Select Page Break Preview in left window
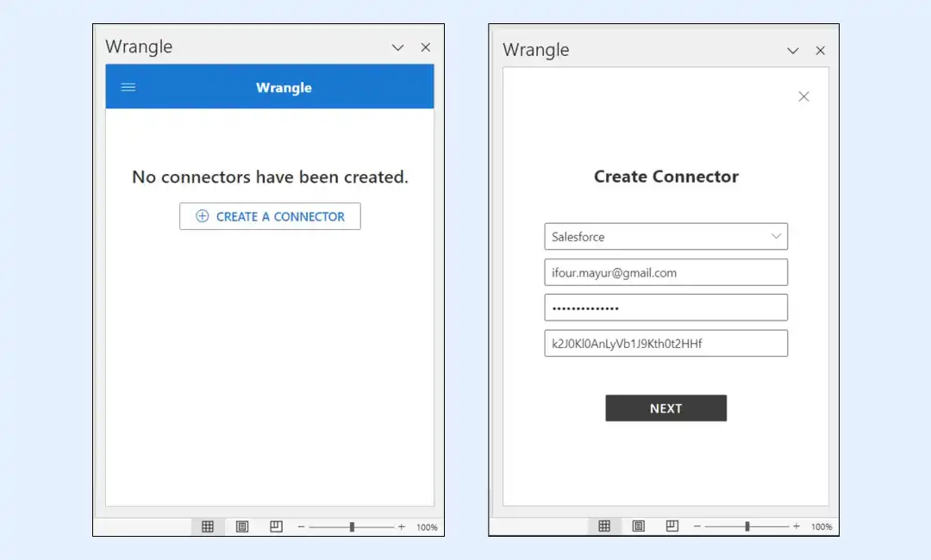The width and height of the screenshot is (931, 560). [276, 526]
